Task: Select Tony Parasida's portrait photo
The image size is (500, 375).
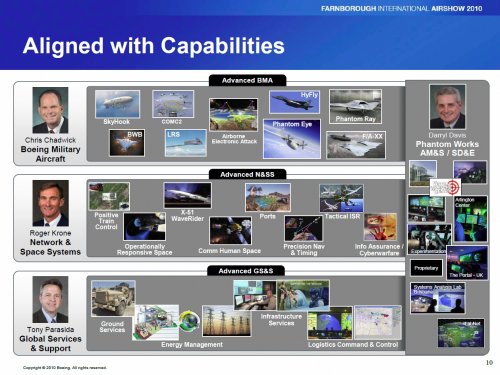Action: pyautogui.click(x=50, y=299)
